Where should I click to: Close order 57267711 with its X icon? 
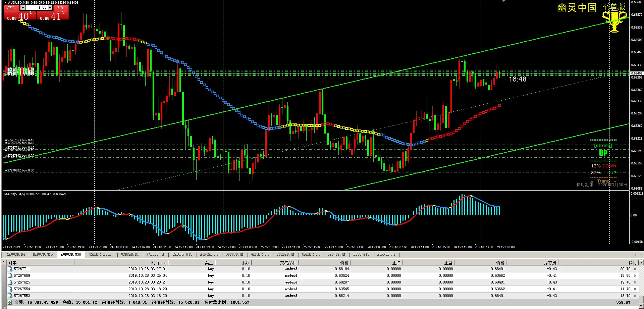pyautogui.click(x=635, y=269)
